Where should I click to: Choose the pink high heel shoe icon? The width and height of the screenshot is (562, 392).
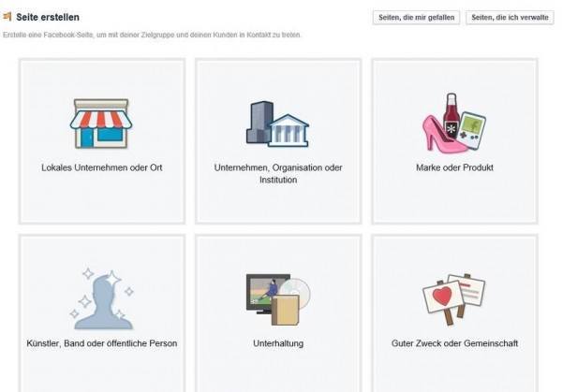(x=441, y=134)
